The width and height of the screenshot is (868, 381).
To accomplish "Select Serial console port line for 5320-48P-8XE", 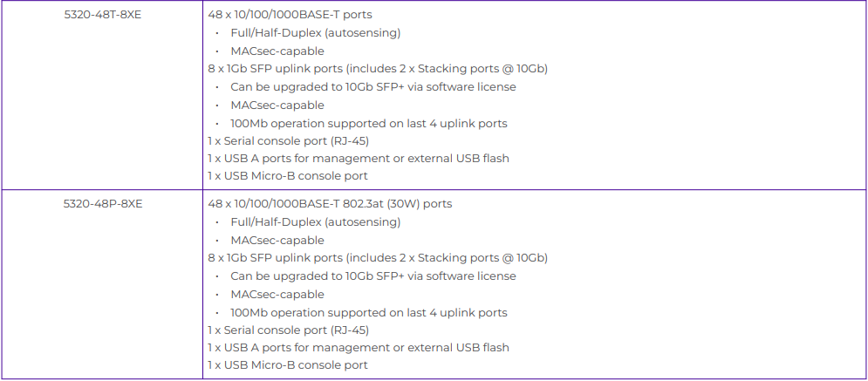I will point(288,330).
